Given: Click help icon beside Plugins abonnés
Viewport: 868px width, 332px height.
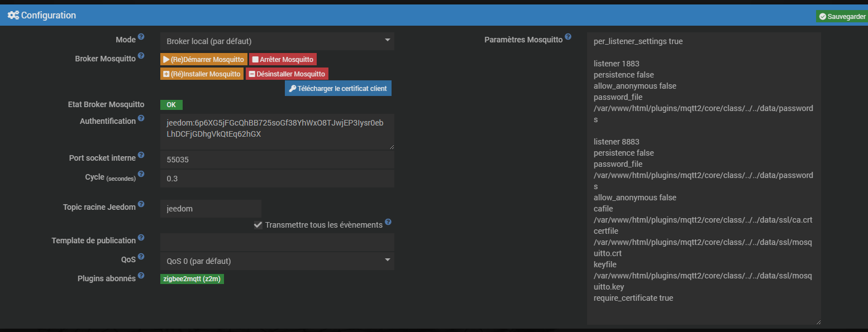Looking at the screenshot, I should [141, 276].
